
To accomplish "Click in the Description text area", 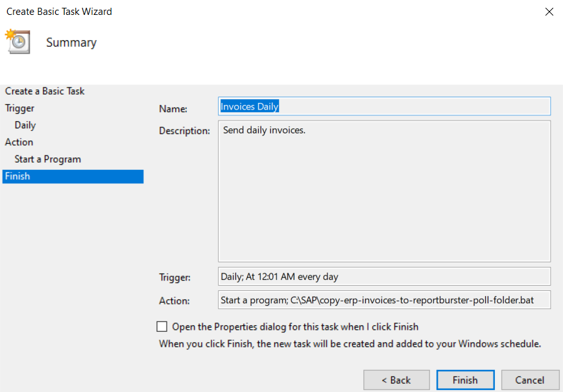I will click(x=384, y=191).
